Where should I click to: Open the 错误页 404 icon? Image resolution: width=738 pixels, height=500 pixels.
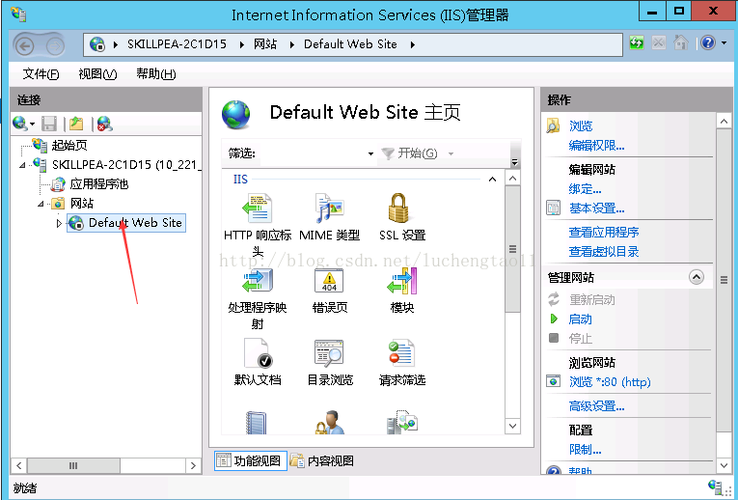coord(329,280)
